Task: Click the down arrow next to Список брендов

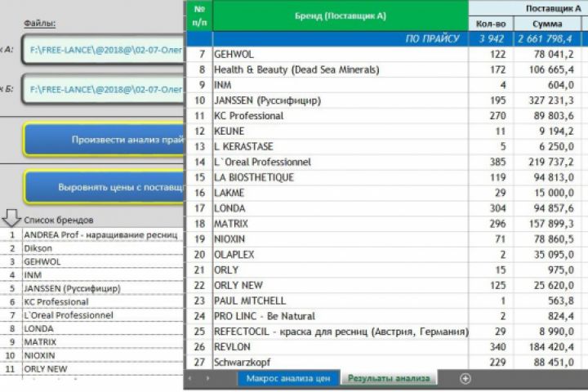Action: tap(11, 217)
